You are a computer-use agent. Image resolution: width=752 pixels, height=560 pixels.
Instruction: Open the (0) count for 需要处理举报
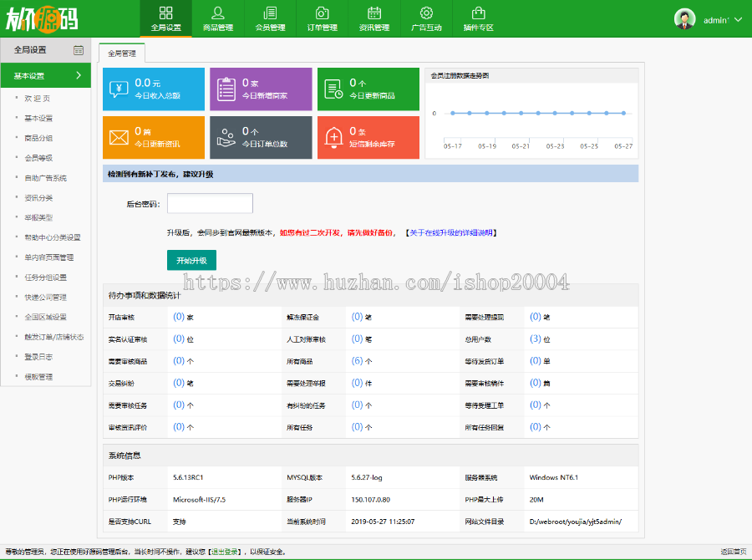pos(358,383)
